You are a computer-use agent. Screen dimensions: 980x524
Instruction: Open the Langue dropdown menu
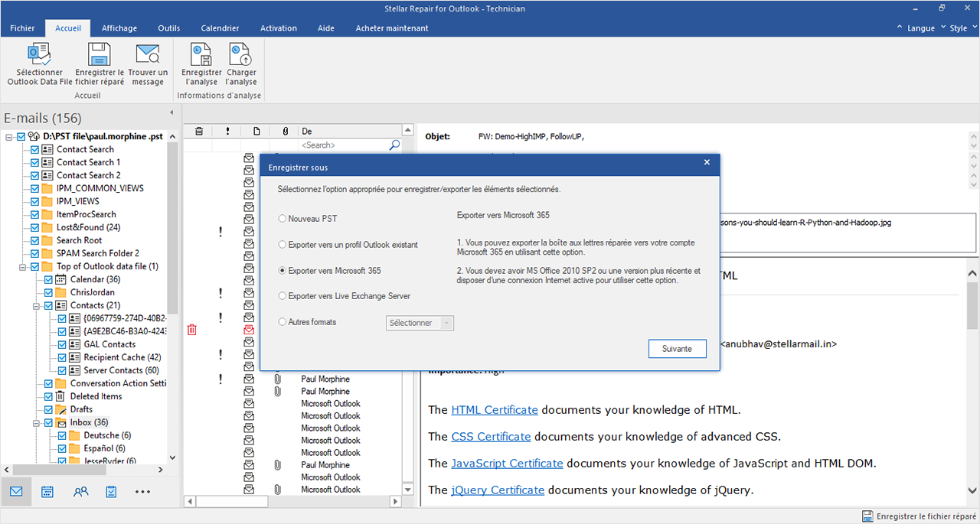point(920,28)
